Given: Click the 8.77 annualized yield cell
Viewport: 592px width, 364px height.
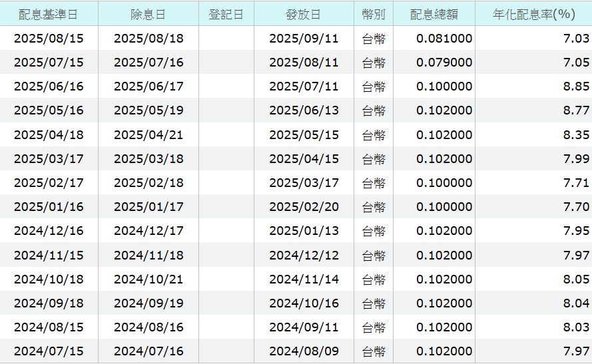Looking at the screenshot, I should tap(576, 110).
